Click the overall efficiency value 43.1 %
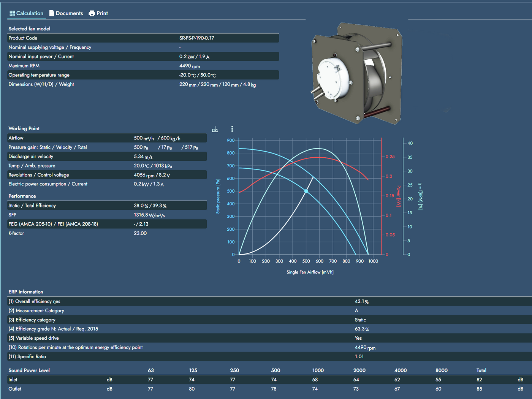 (x=362, y=301)
